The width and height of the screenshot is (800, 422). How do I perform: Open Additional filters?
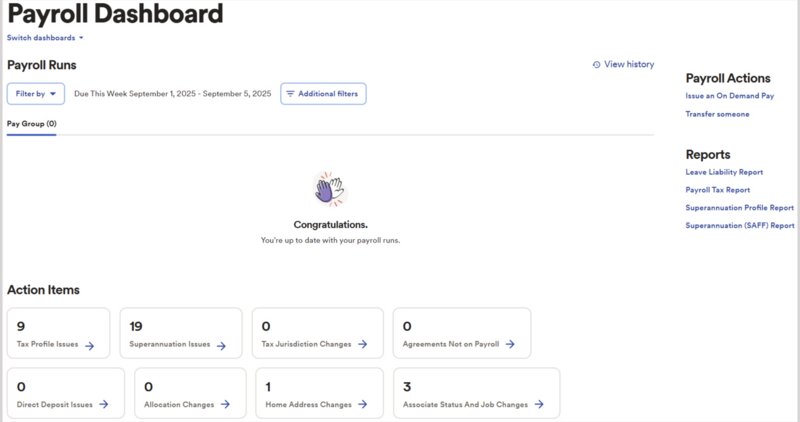coord(323,94)
